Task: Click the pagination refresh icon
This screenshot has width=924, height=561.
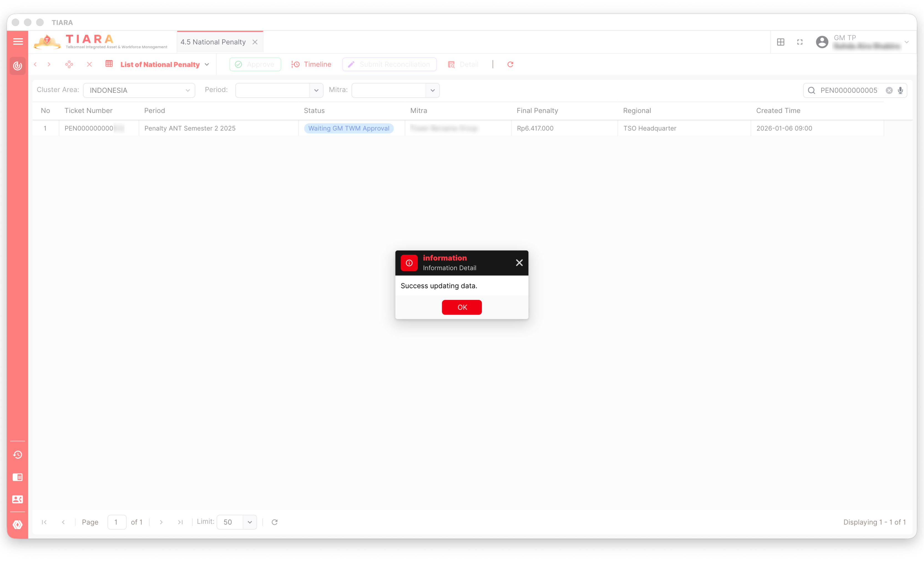Action: [275, 522]
